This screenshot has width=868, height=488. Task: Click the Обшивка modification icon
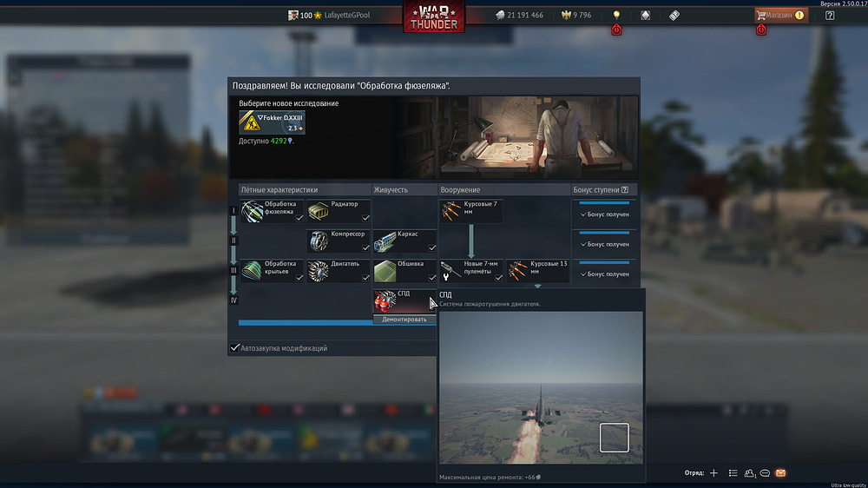pyautogui.click(x=385, y=271)
